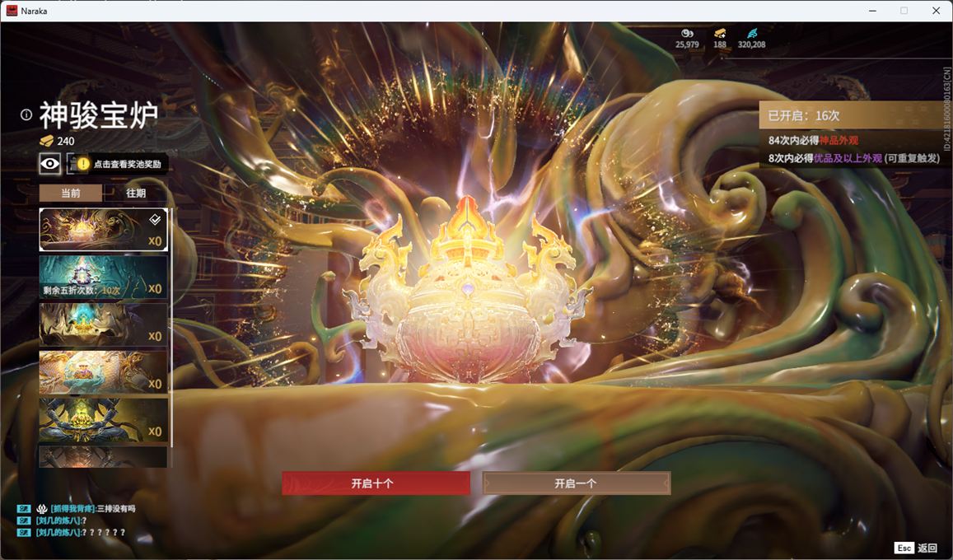The width and height of the screenshot is (953, 560).
Task: Click the 84次内必得神品外观 text
Action: [x=813, y=140]
